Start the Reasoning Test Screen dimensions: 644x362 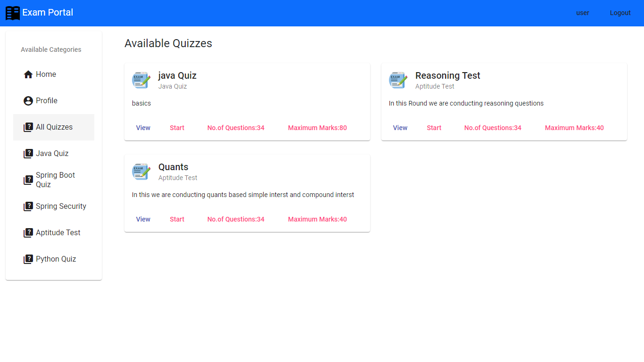(x=434, y=128)
